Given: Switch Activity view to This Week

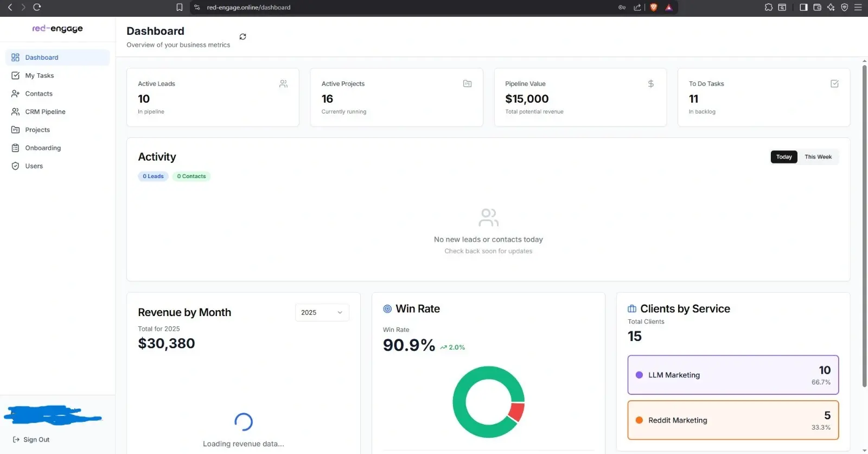Looking at the screenshot, I should 818,157.
